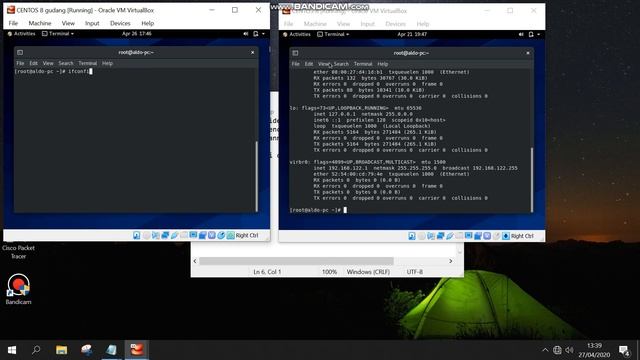Open clock Apr 21 19:47 in right VM
640x360 pixels.
pos(412,35)
